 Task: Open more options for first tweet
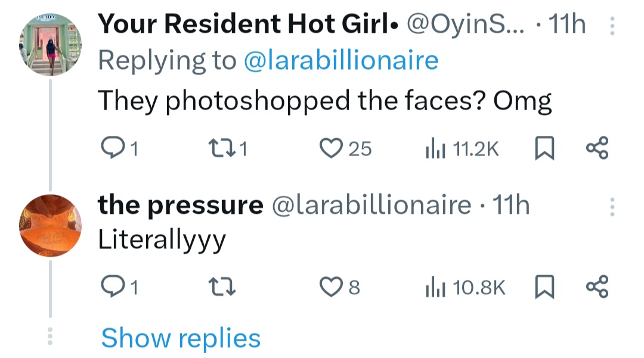pyautogui.click(x=611, y=25)
